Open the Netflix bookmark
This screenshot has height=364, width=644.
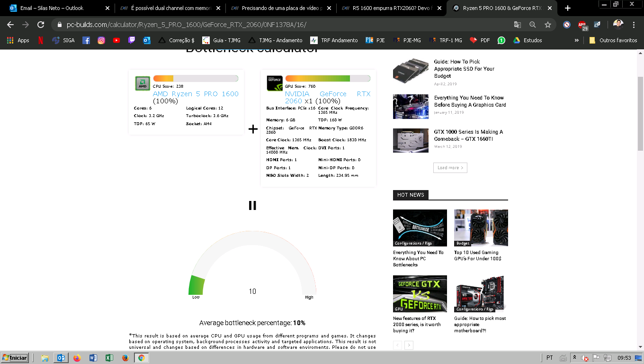pyautogui.click(x=41, y=40)
